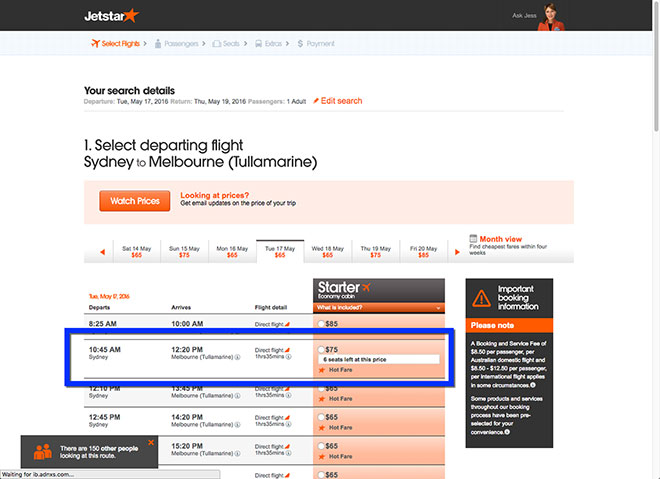660x479 pixels.
Task: Select Mon 16 May date tab
Action: coord(232,252)
